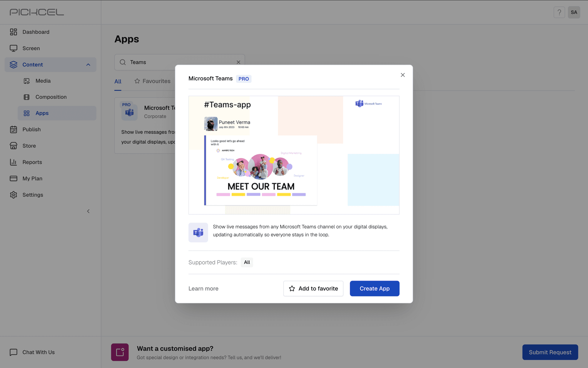Click the Pickcel logo
Viewport: 588px width, 368px height.
[x=37, y=12]
